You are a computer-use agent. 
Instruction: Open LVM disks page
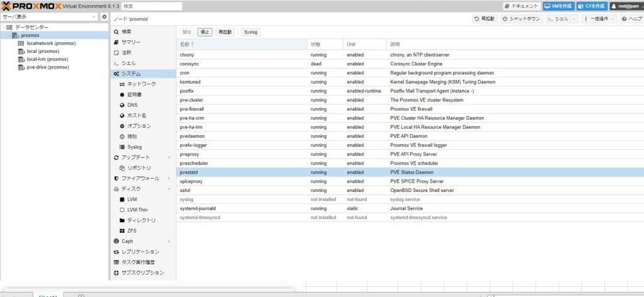143,199
